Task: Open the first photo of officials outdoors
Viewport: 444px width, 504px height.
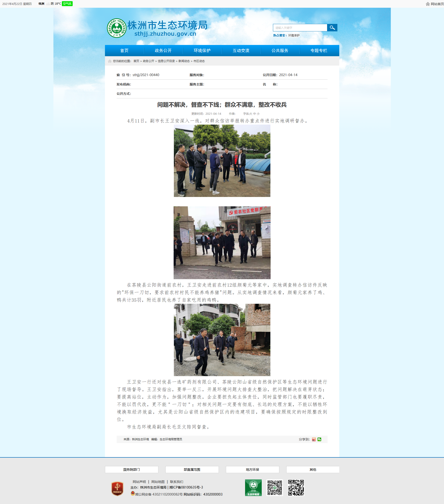Action: point(222,161)
